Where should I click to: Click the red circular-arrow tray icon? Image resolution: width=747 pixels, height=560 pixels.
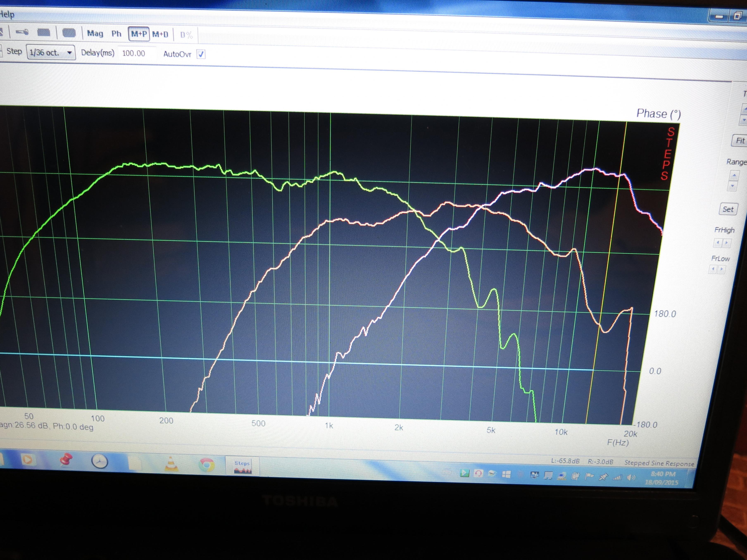(x=478, y=474)
